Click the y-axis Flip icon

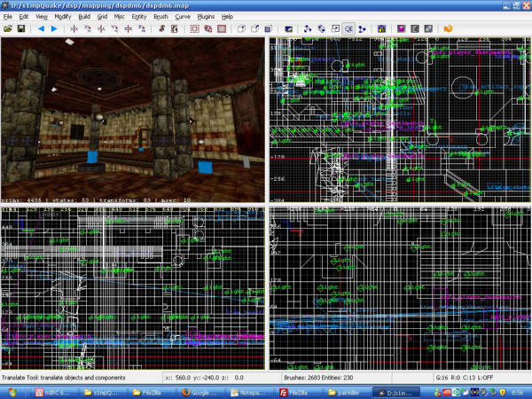[x=101, y=29]
